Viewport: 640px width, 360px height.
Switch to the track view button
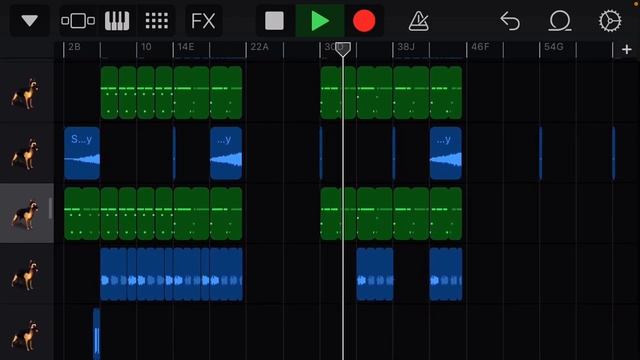[x=78, y=20]
